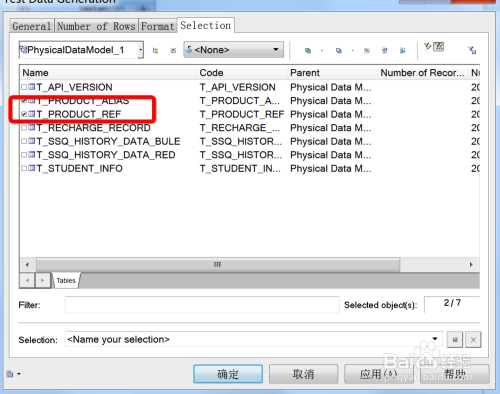Switch to the General tab
500x394 pixels.
point(32,26)
